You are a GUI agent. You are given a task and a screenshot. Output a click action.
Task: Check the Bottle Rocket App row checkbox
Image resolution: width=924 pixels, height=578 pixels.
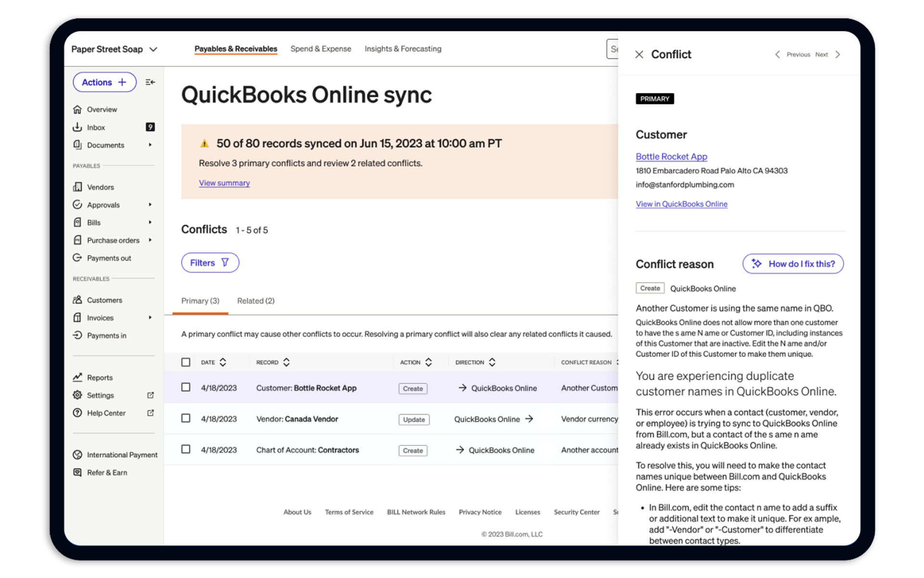click(186, 387)
